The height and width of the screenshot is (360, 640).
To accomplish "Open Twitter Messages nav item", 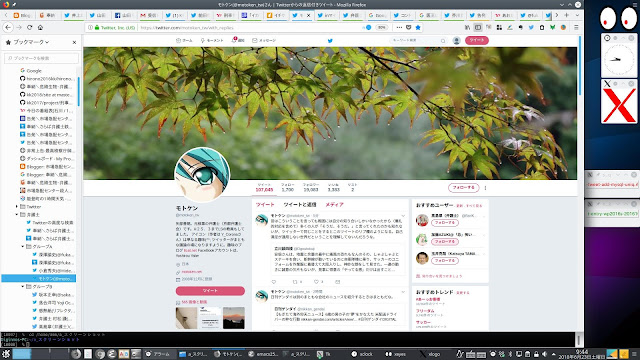I will coord(264,40).
